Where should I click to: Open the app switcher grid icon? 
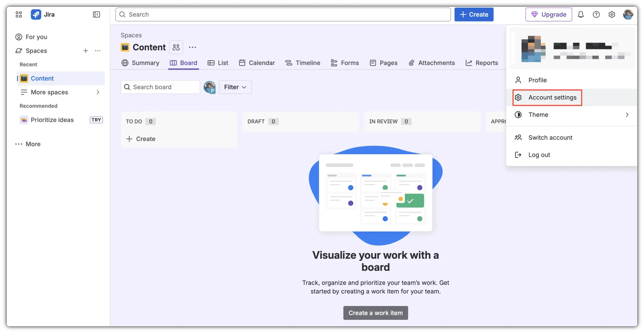[x=19, y=14]
